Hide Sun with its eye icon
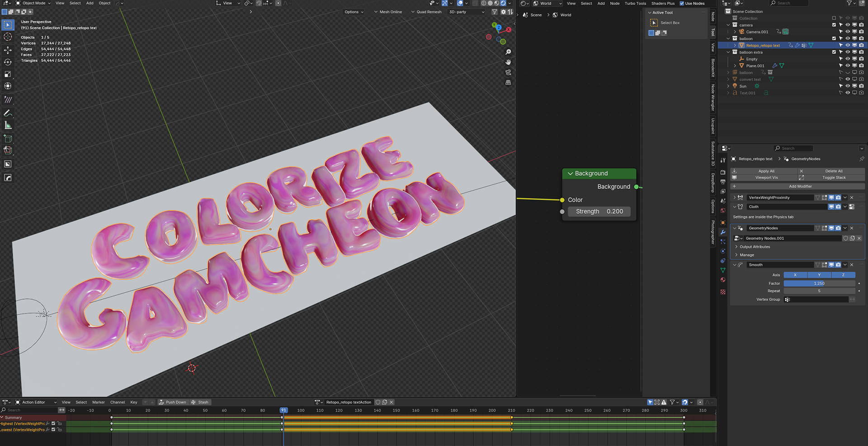868x446 pixels. [848, 86]
